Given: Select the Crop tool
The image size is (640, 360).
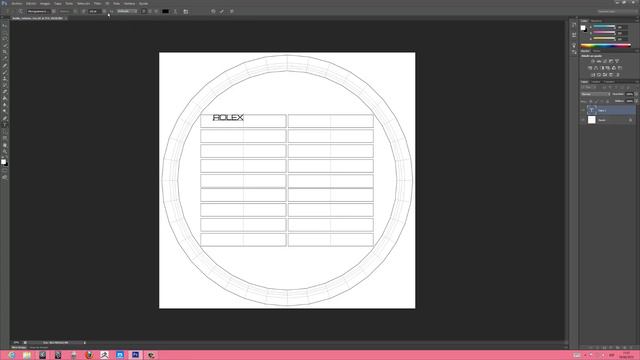Looking at the screenshot, I should tap(5, 52).
